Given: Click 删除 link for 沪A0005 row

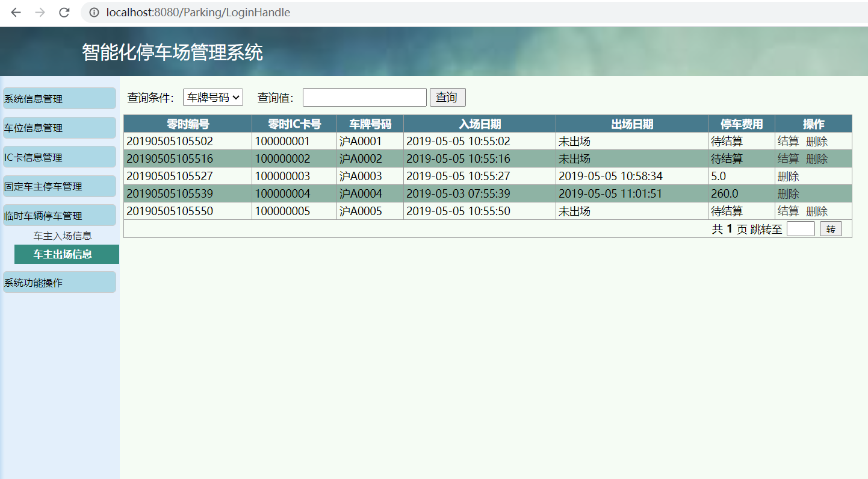Looking at the screenshot, I should coord(817,211).
